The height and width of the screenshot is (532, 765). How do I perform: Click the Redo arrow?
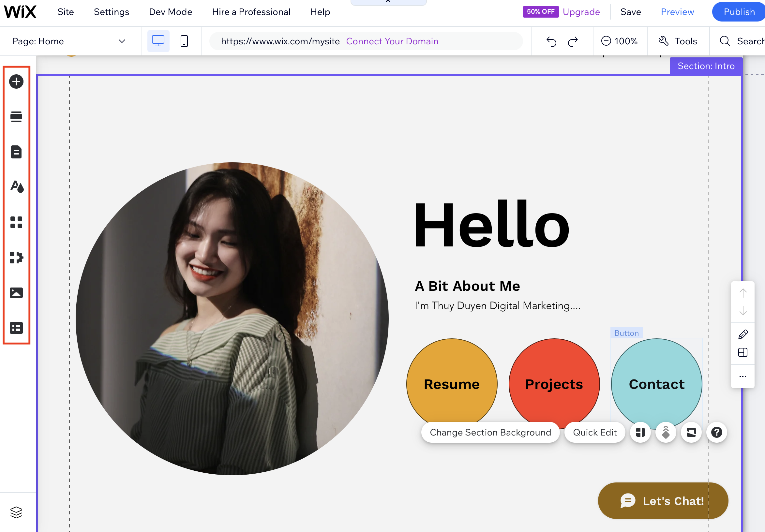click(573, 41)
